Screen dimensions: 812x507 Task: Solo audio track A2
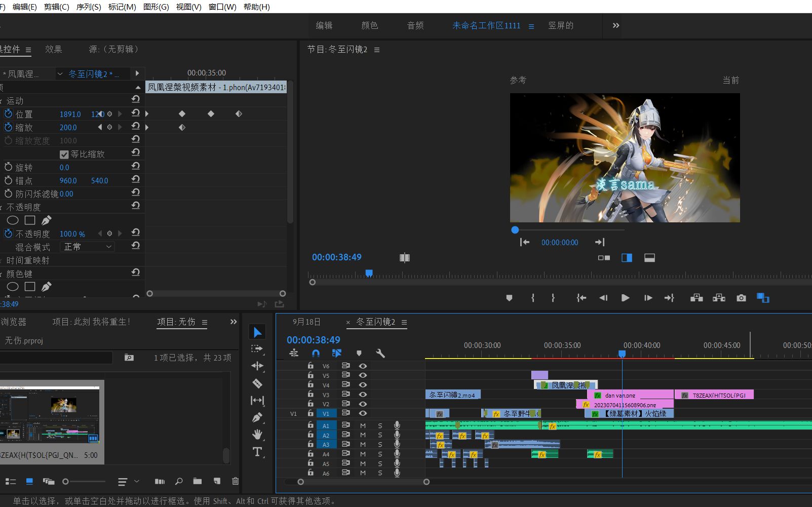pos(380,436)
